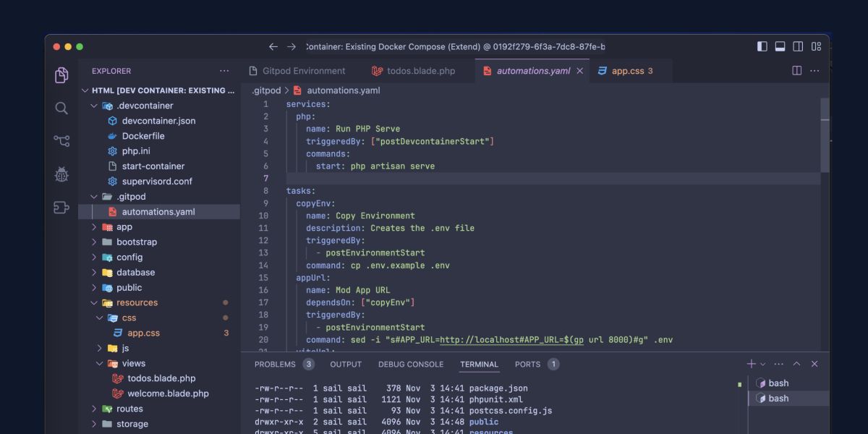
Task: Open terminal panel more actions
Action: [778, 364]
